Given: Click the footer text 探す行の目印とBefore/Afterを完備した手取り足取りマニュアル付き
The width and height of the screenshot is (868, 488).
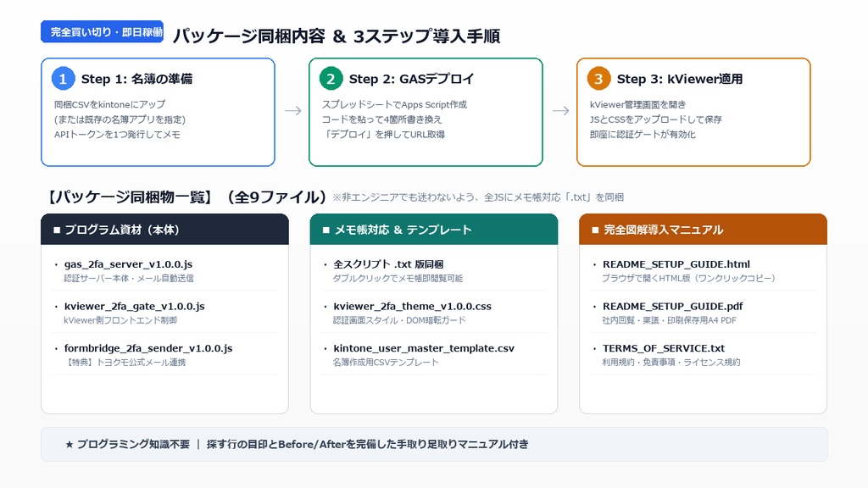Looking at the screenshot, I should point(368,444).
